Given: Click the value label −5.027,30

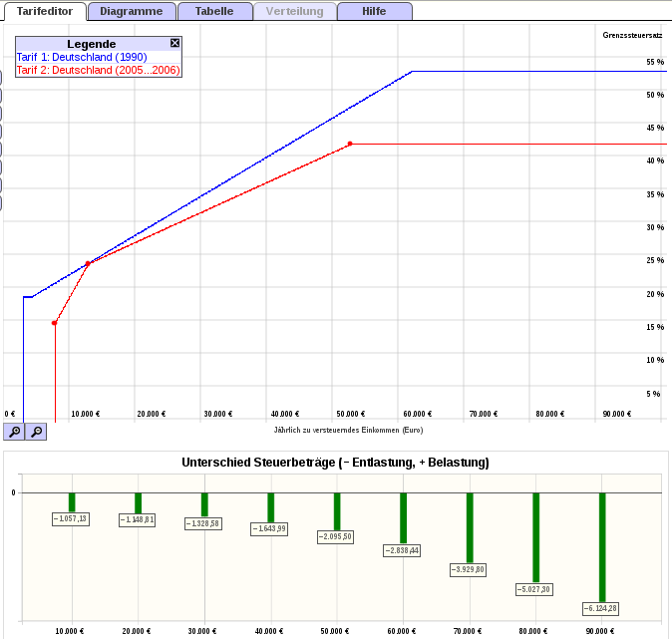Looking at the screenshot, I should (x=534, y=589).
